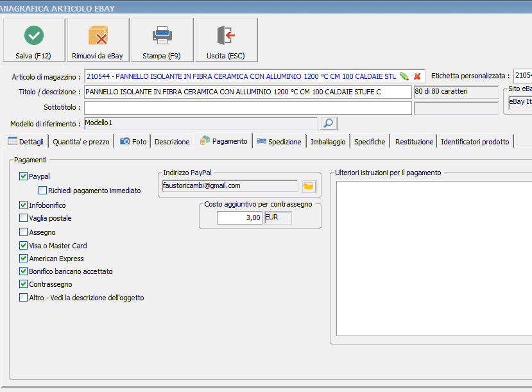
Task: Click the '80 di 80 caratteri' counter
Action: pyautogui.click(x=456, y=92)
